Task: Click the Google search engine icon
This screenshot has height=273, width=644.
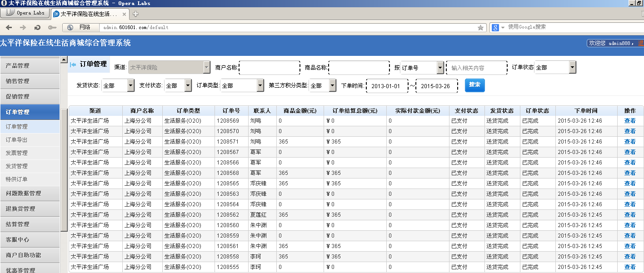Action: tap(495, 27)
